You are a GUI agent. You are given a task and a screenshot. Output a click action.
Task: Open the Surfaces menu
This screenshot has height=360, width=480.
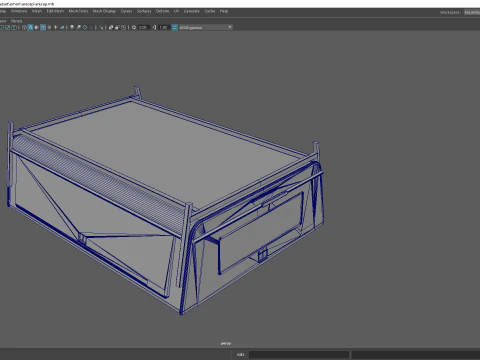tap(144, 11)
